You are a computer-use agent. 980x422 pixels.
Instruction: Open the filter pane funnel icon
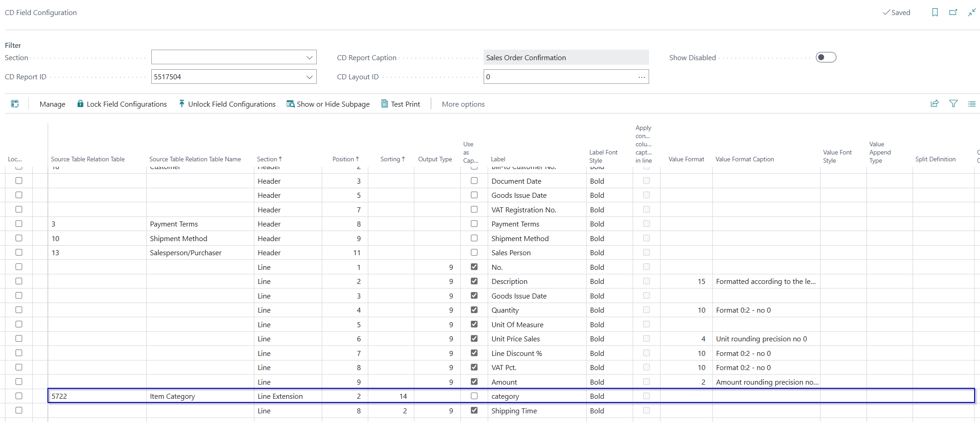[x=953, y=104]
